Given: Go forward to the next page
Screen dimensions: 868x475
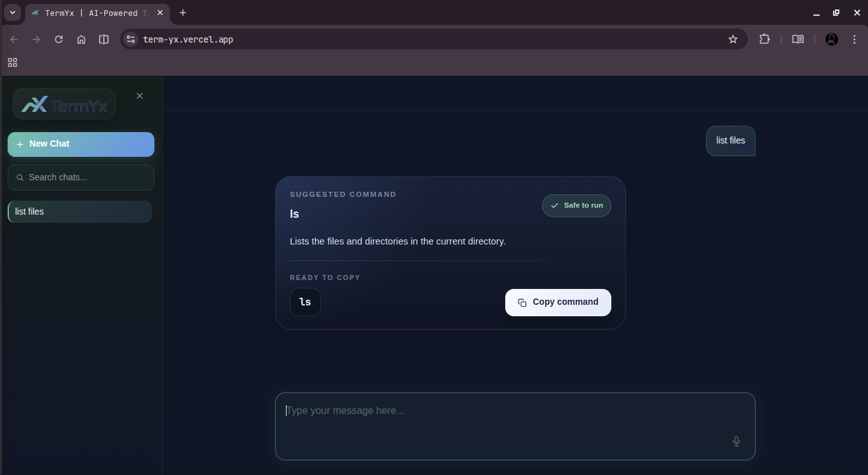Looking at the screenshot, I should click(x=36, y=39).
